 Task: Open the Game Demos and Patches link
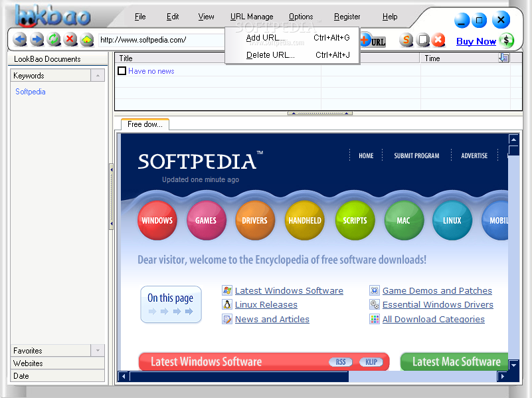pyautogui.click(x=437, y=291)
